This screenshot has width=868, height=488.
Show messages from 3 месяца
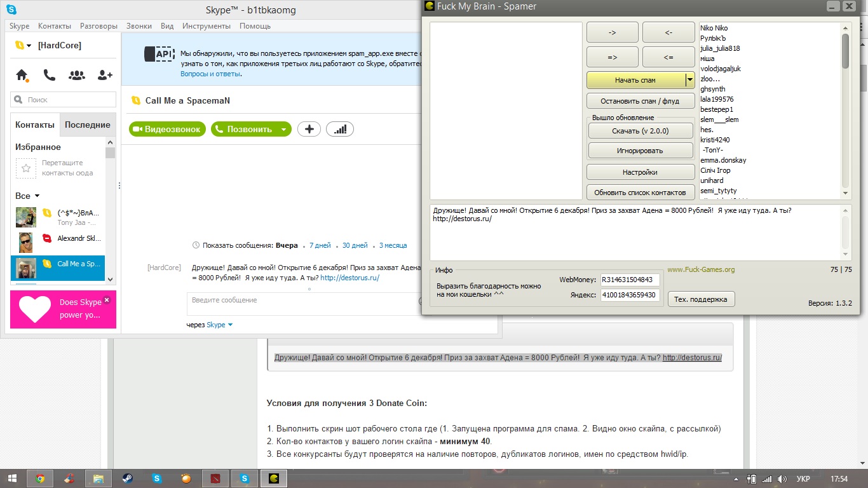click(x=393, y=245)
